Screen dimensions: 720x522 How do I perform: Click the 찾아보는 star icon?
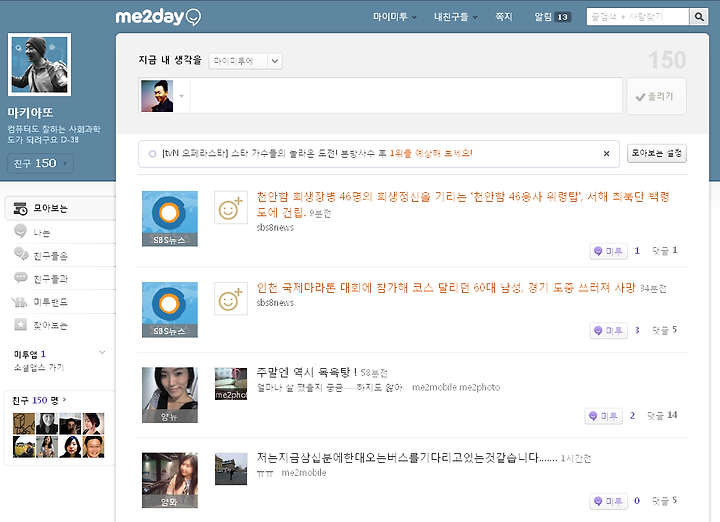tap(21, 325)
